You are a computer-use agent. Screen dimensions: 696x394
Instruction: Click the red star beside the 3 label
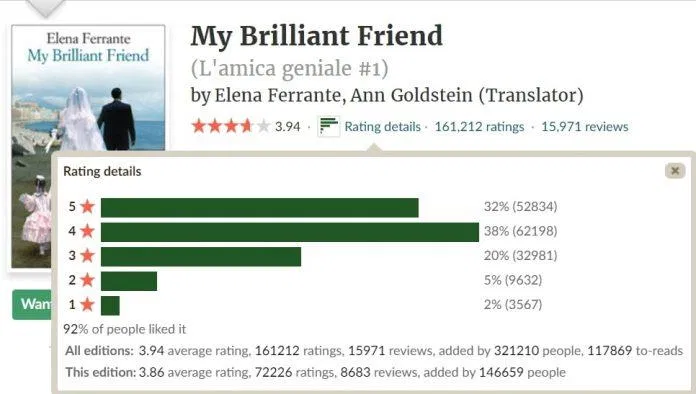click(x=88, y=256)
